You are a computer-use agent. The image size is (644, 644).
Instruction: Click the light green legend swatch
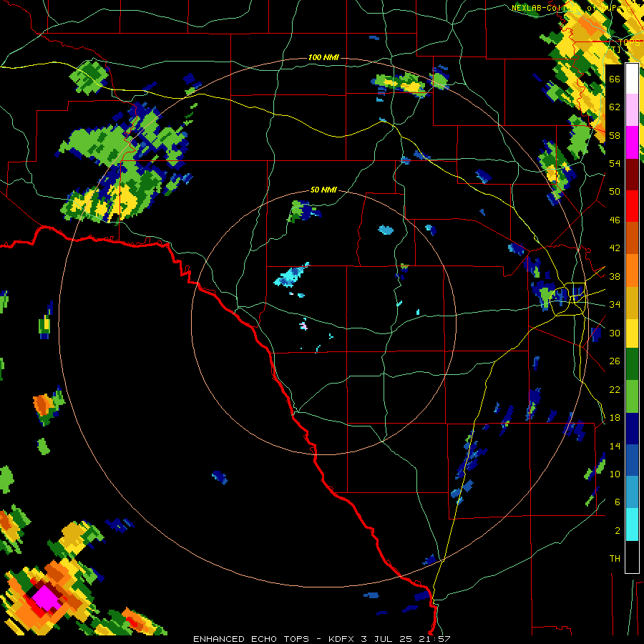click(x=632, y=396)
